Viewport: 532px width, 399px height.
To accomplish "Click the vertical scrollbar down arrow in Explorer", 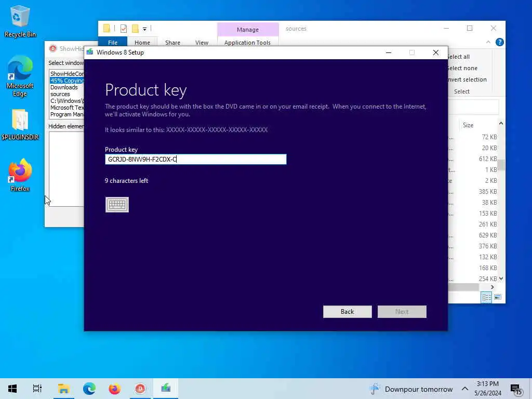I will click(501, 278).
